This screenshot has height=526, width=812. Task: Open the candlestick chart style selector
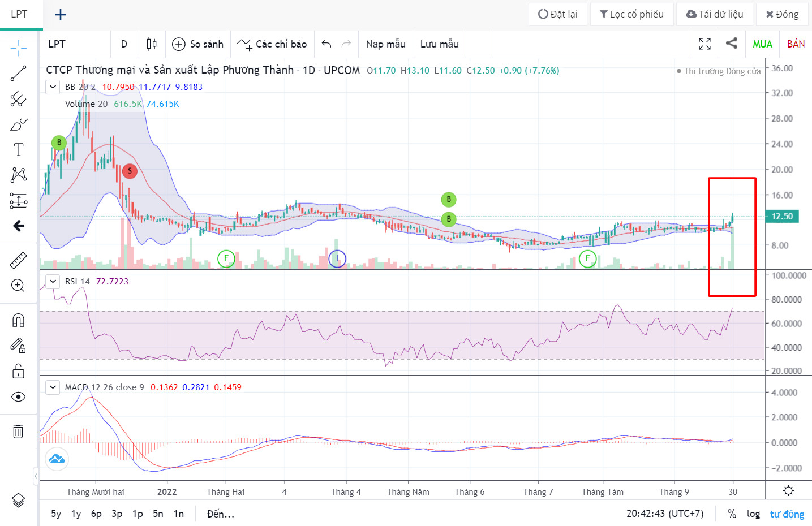point(151,44)
